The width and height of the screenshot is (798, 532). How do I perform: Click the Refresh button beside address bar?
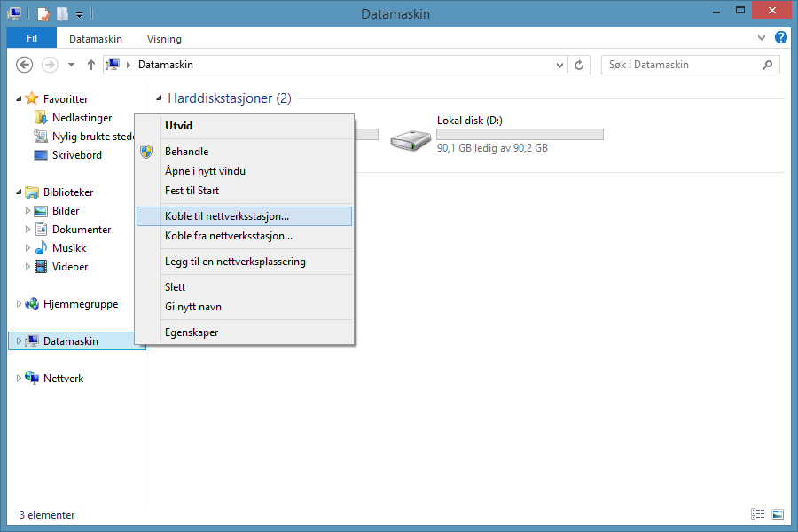click(x=580, y=65)
